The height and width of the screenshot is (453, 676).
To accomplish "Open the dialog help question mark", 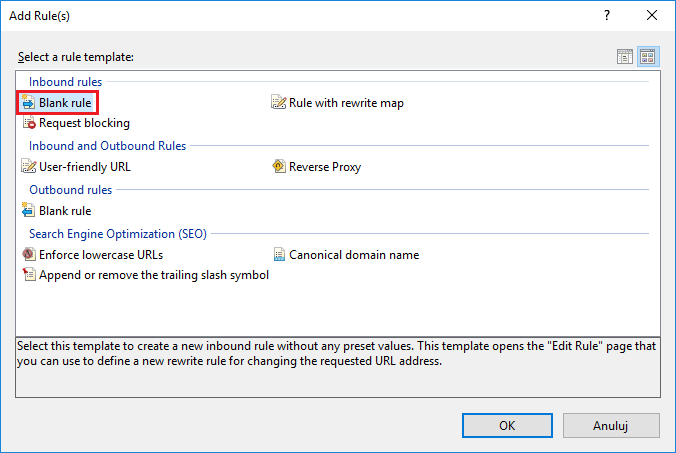I will (x=607, y=16).
